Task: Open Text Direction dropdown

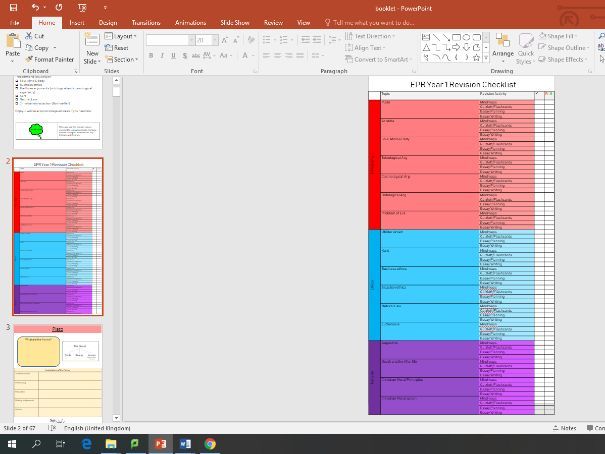Action: tap(370, 36)
